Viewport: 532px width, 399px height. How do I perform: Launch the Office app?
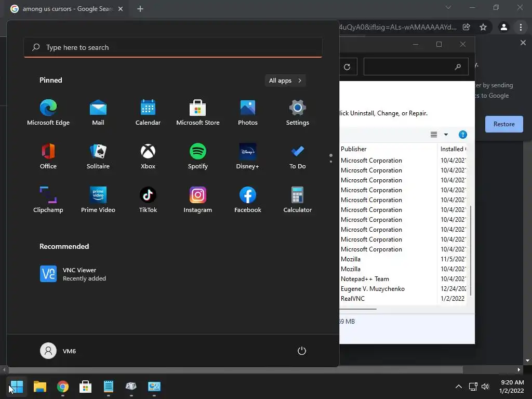point(48,156)
